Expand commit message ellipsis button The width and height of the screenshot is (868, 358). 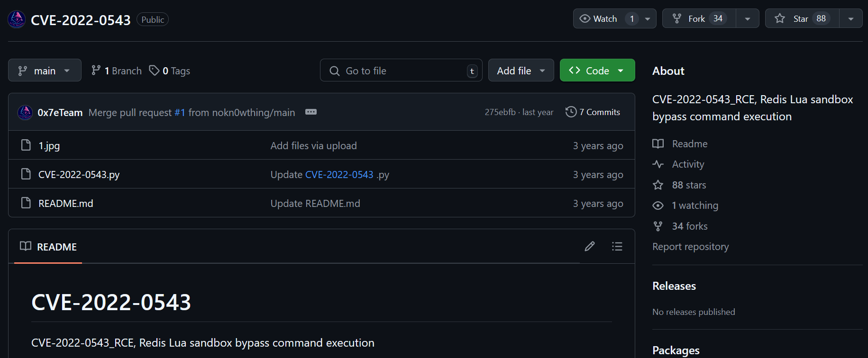(x=311, y=112)
